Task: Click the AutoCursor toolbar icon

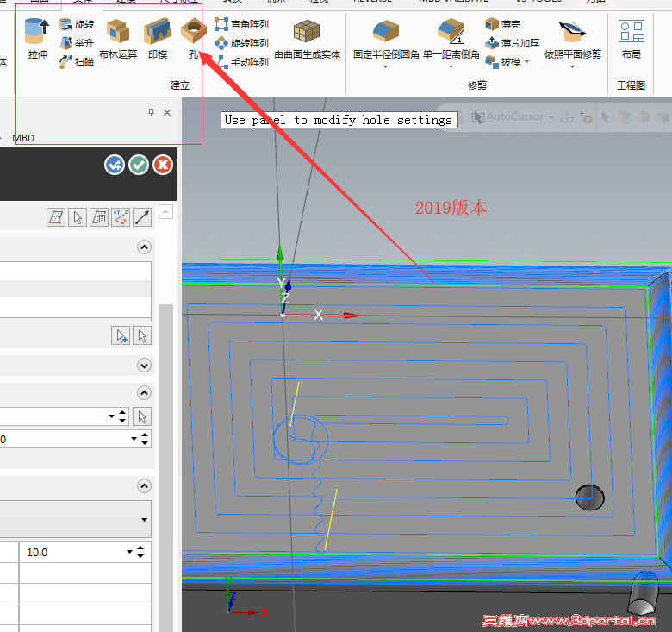Action: coord(478,117)
